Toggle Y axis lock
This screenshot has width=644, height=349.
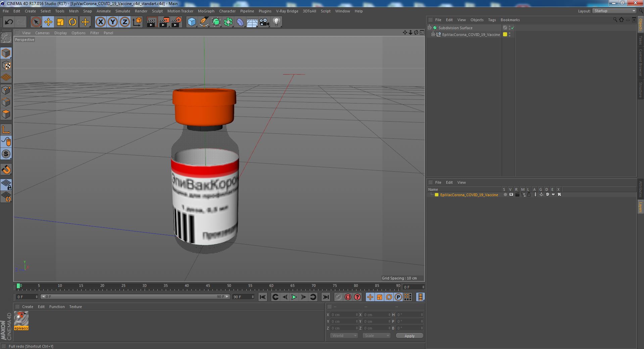coord(113,22)
